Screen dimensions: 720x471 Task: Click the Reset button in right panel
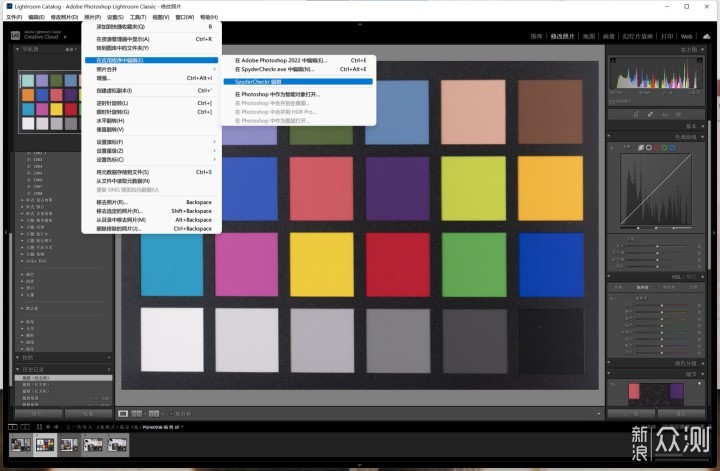[x=681, y=414]
